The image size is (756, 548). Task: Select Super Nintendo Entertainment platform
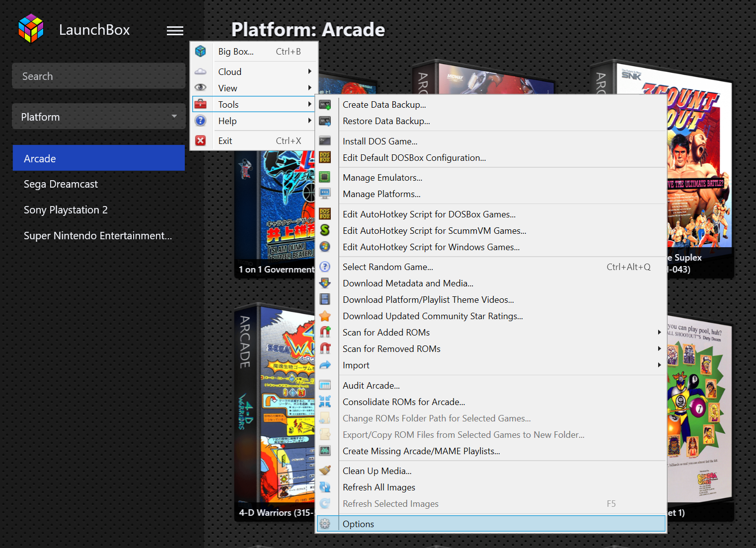(x=98, y=236)
